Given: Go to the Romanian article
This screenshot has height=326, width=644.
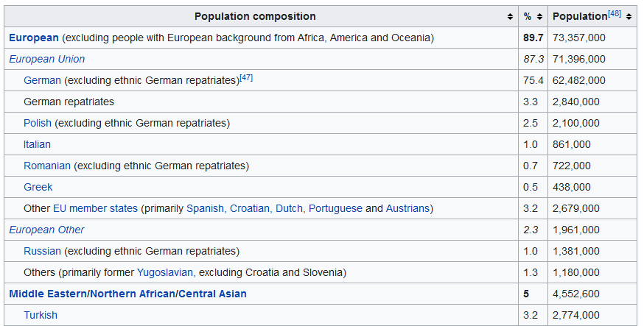Looking at the screenshot, I should click(x=47, y=166).
